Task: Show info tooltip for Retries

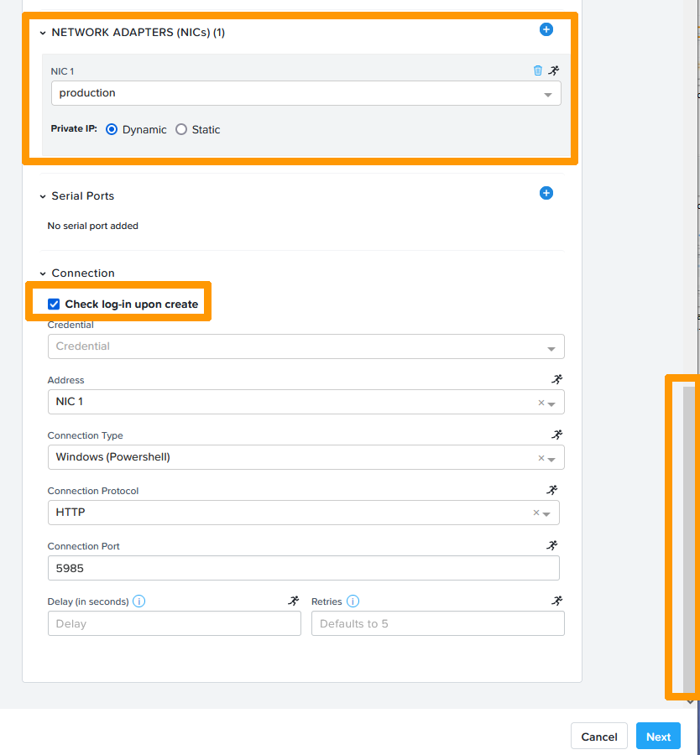Action: (x=353, y=601)
